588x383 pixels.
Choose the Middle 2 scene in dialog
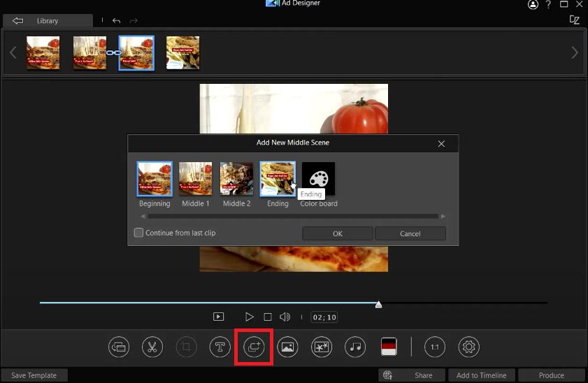point(236,179)
